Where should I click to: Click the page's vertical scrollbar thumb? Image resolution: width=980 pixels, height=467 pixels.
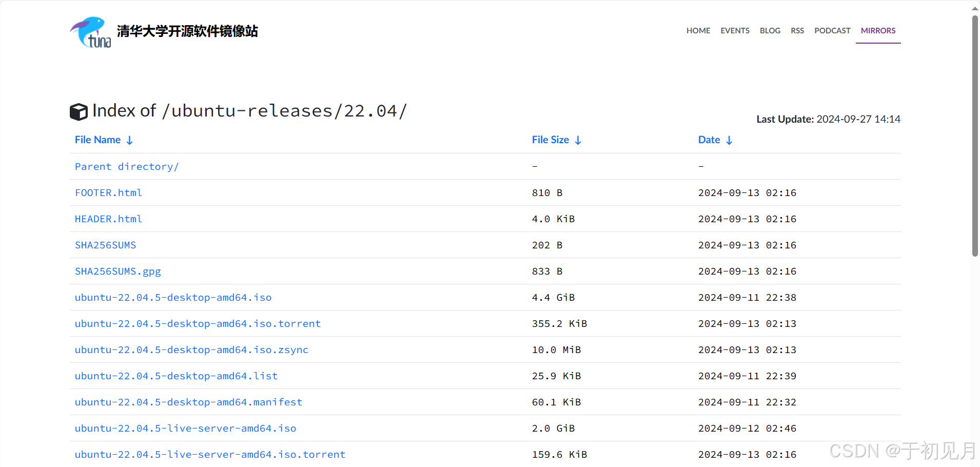[x=975, y=136]
